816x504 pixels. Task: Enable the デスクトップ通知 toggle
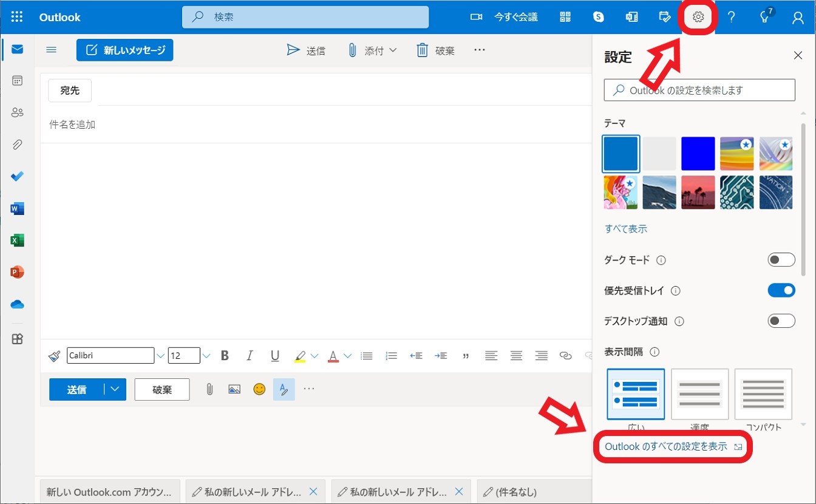coord(781,321)
